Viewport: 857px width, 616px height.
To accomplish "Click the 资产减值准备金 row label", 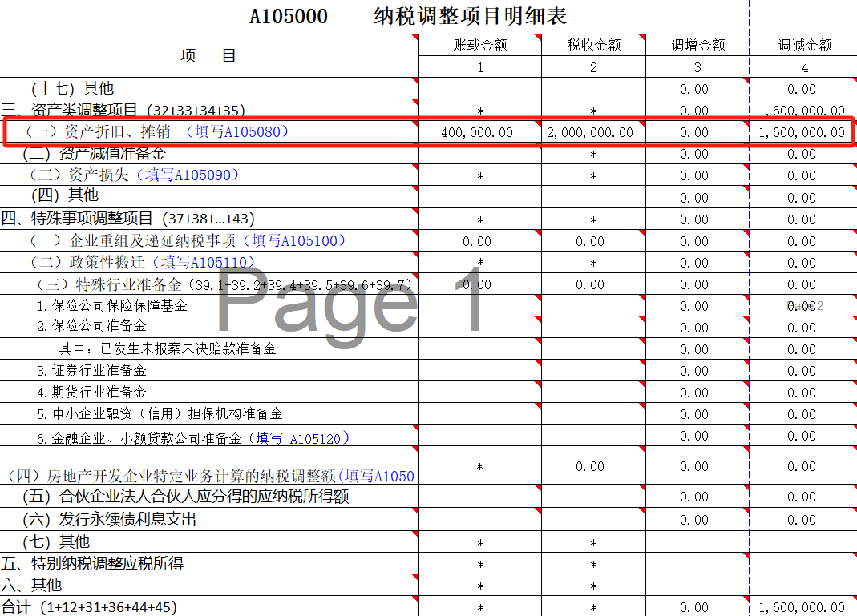I will pyautogui.click(x=95, y=154).
